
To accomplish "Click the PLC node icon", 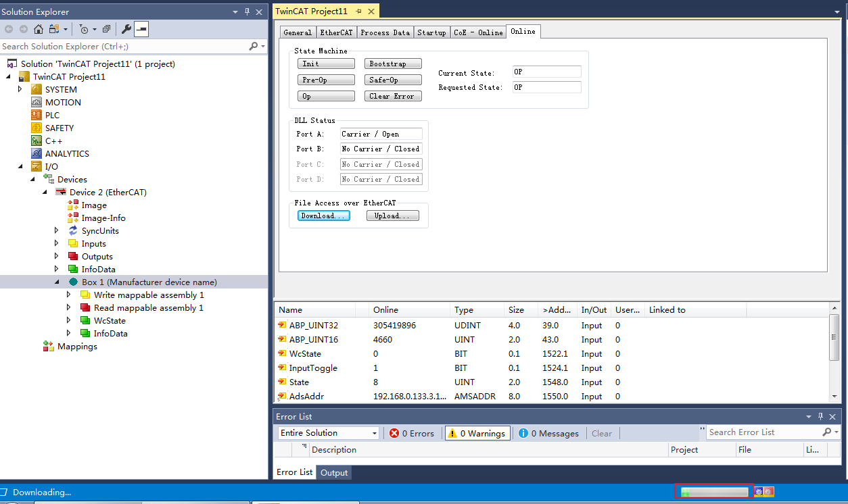I will (x=37, y=115).
